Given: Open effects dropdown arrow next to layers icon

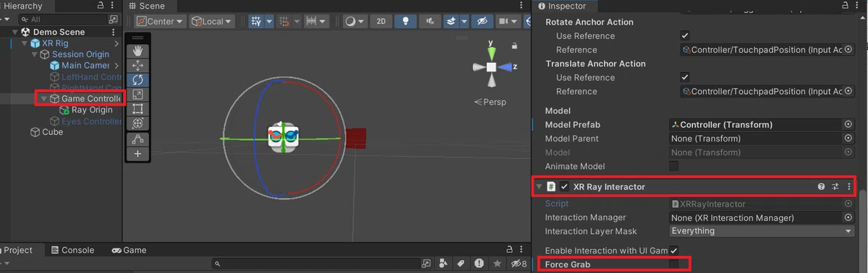Looking at the screenshot, I should pyautogui.click(x=464, y=22).
